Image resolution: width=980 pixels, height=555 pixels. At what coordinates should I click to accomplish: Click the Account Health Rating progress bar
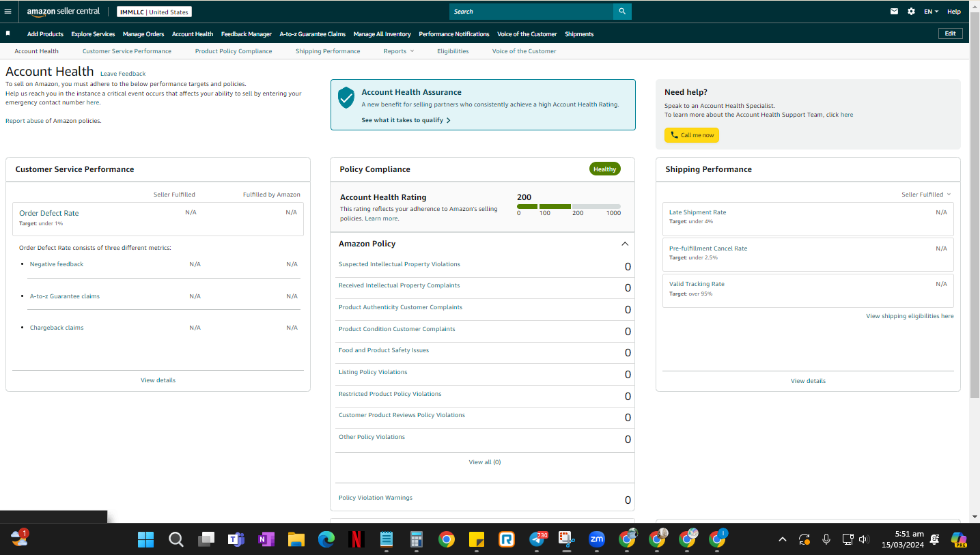[569, 206]
